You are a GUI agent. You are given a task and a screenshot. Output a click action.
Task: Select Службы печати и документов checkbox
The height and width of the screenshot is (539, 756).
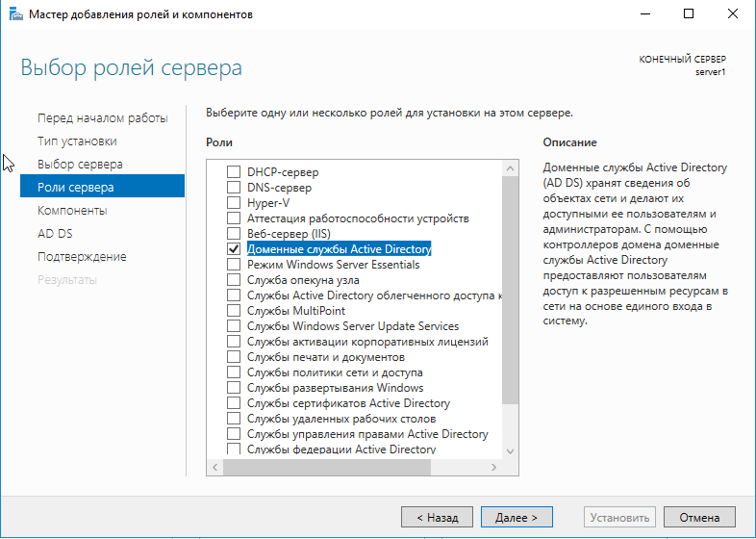(233, 357)
